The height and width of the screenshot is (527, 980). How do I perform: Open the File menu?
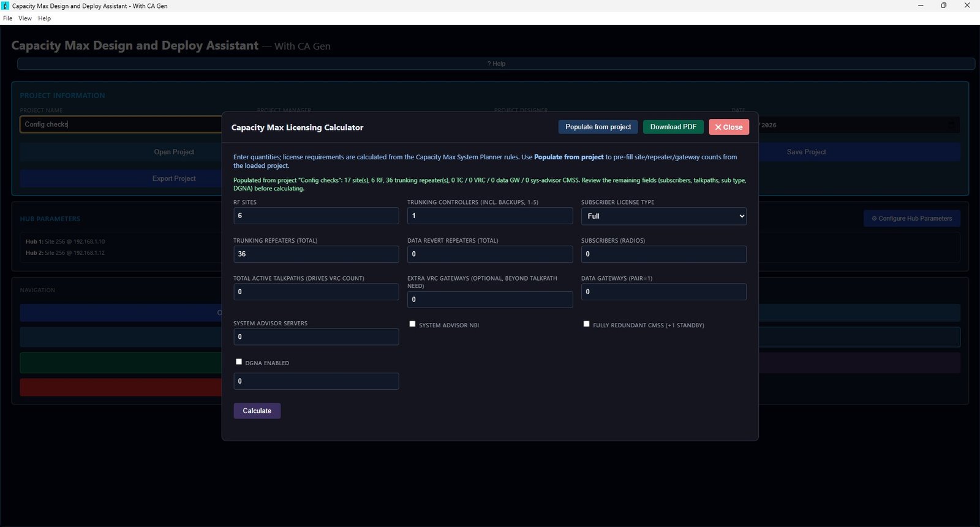point(7,18)
